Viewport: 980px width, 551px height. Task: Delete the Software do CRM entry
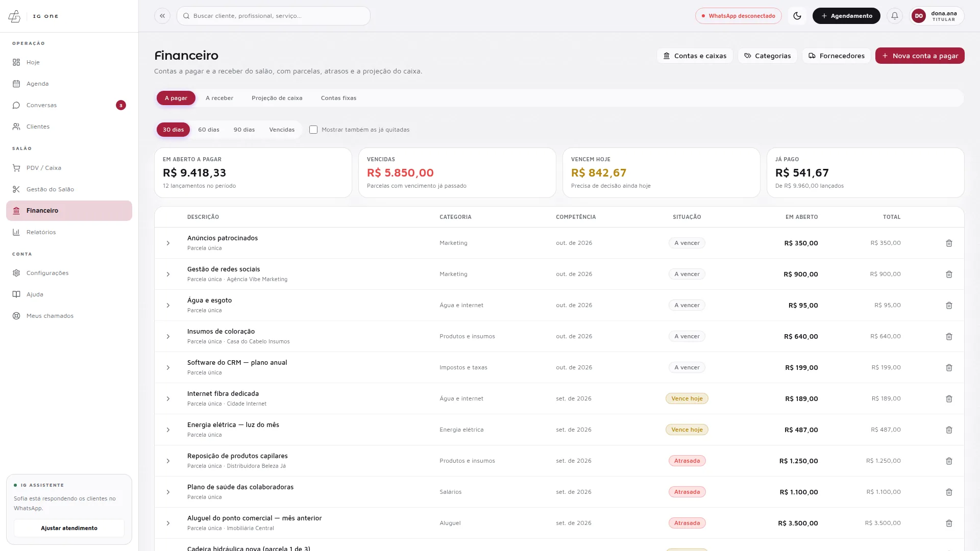[x=949, y=368]
